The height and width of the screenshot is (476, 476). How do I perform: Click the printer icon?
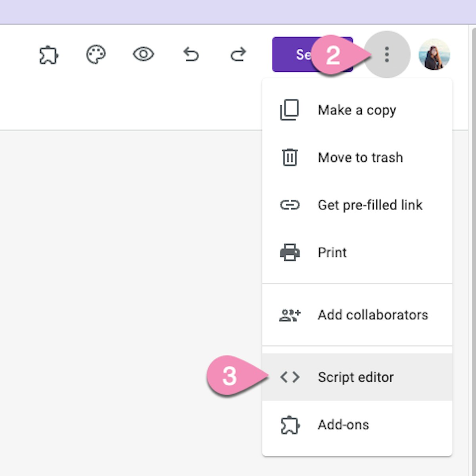pyautogui.click(x=290, y=253)
